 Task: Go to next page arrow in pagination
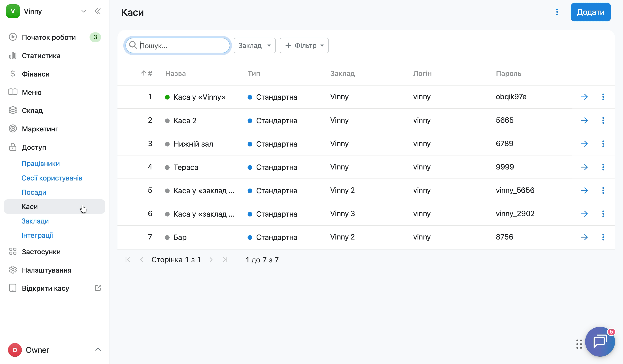pyautogui.click(x=211, y=260)
